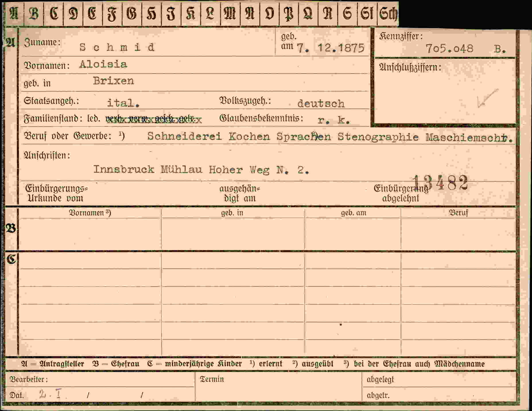This screenshot has width=532, height=411.
Task: Click the "Beruf" column header in section B
Action: coord(458,213)
